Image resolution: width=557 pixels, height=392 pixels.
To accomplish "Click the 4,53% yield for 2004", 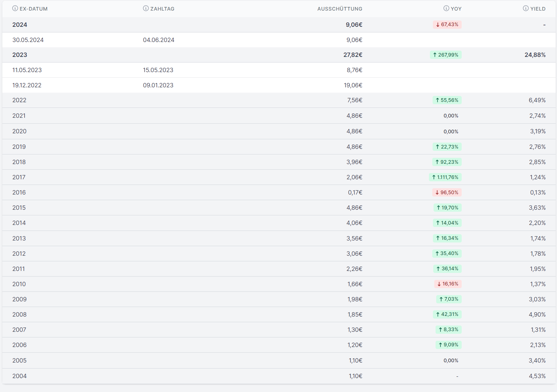I will (x=537, y=376).
